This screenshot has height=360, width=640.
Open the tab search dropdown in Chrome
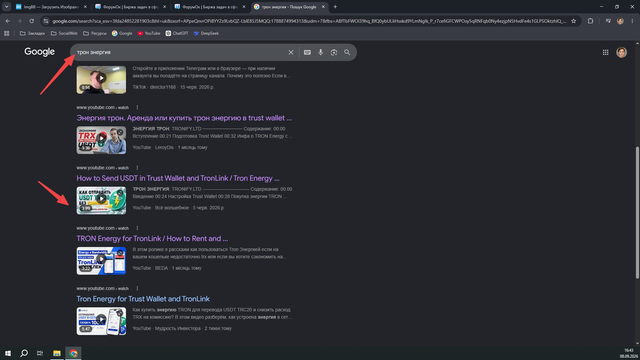7,7
